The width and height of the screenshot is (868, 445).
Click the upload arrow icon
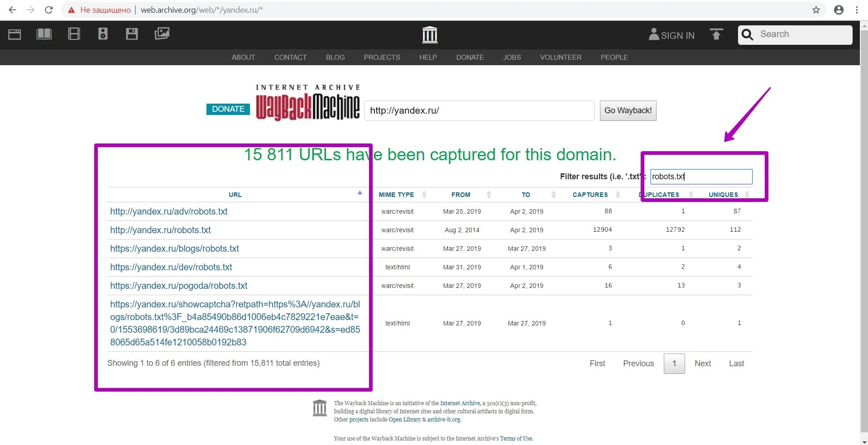pyautogui.click(x=716, y=34)
